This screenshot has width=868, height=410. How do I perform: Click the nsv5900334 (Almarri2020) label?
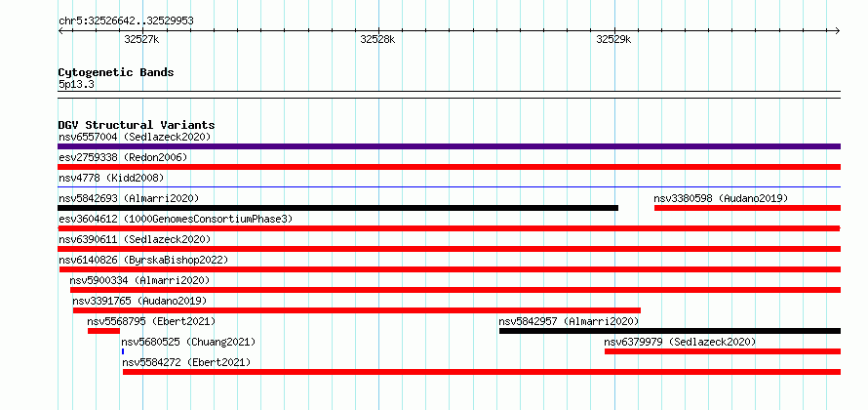pos(140,280)
